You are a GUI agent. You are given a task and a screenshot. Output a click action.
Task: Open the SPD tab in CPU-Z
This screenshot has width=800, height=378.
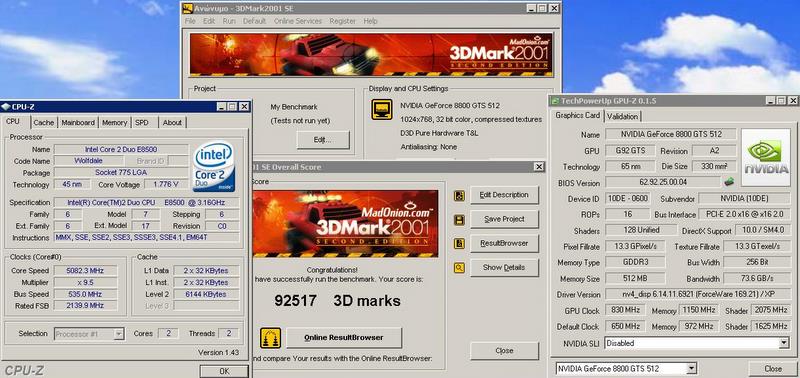point(141,122)
